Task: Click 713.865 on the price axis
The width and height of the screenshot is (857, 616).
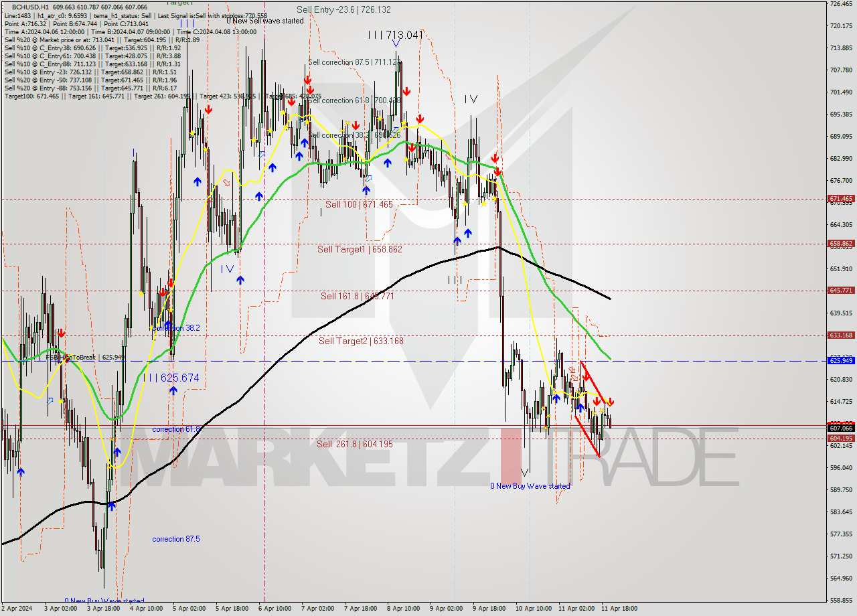Action: (841, 48)
